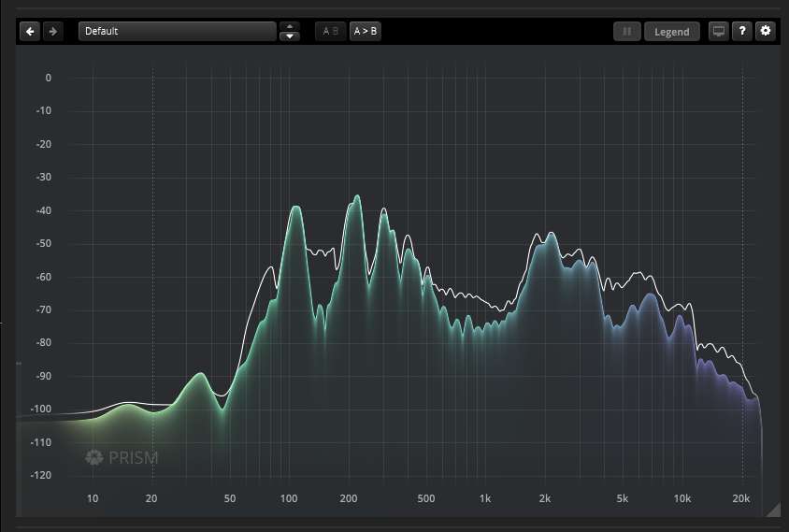Click the 20k frequency axis label
The height and width of the screenshot is (532, 789).
(741, 498)
